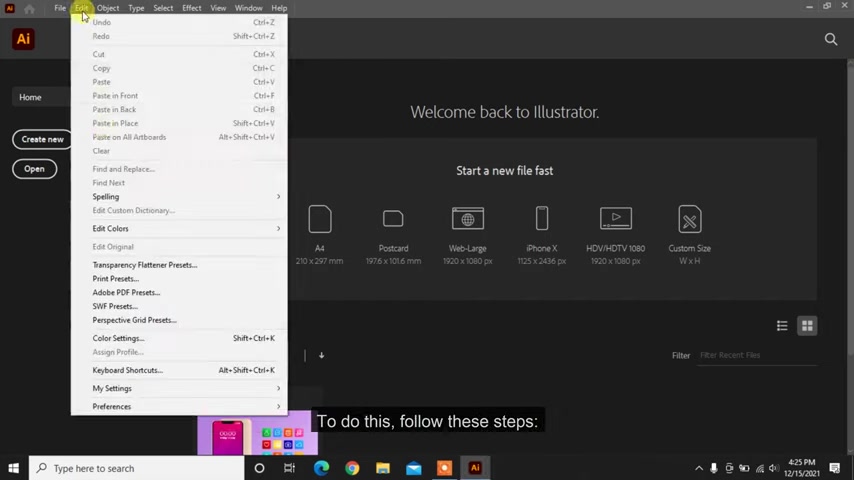Image resolution: width=854 pixels, height=480 pixels.
Task: Open Cortana circle icon on taskbar
Action: pyautogui.click(x=259, y=468)
